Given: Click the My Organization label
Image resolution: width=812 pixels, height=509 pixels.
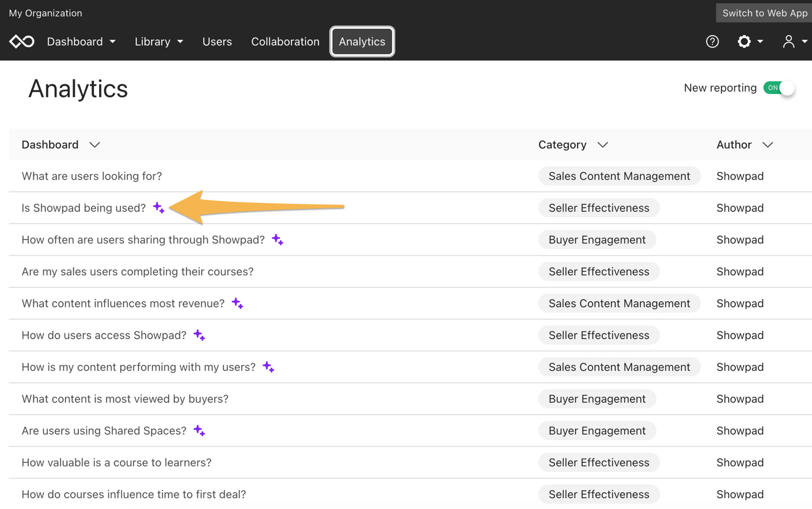Looking at the screenshot, I should (45, 13).
